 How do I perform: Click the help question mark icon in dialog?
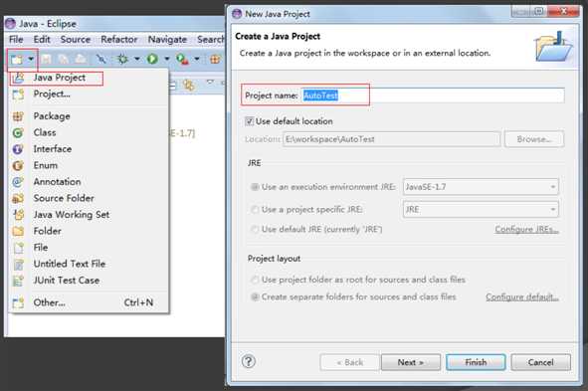(x=249, y=362)
